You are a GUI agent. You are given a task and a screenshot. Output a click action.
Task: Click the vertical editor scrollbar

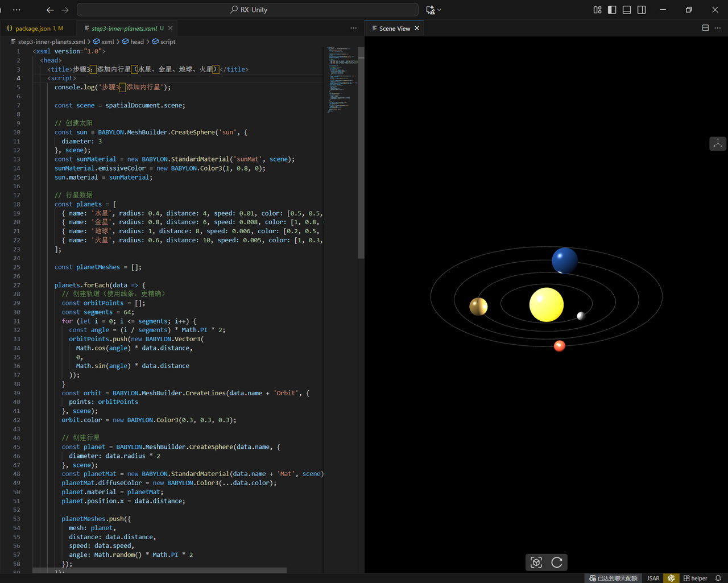click(x=361, y=154)
